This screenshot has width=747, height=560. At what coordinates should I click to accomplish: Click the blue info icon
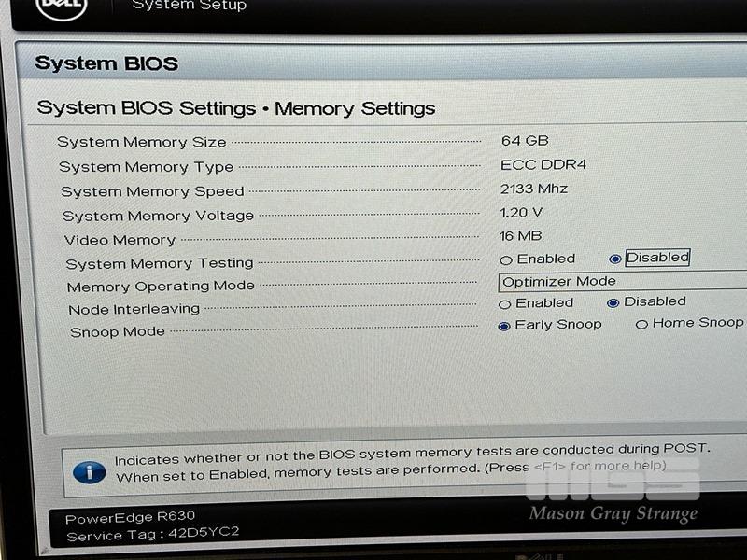(90, 472)
